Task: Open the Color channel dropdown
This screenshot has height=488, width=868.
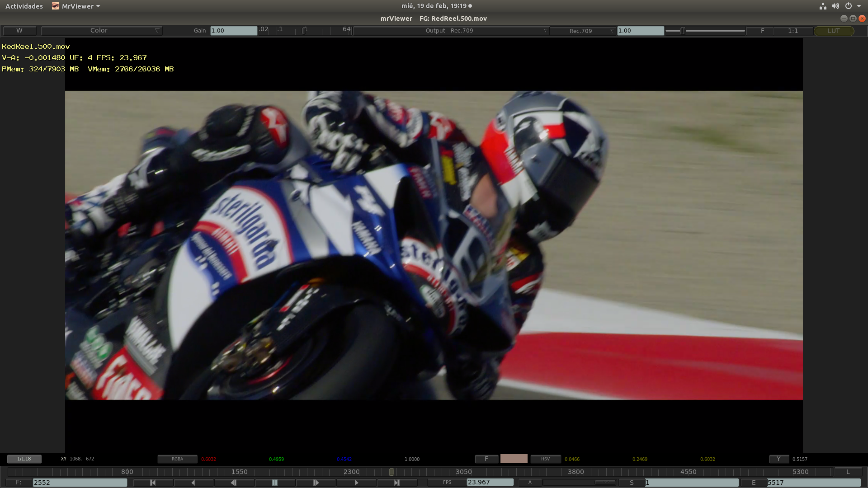Action: click(101, 30)
